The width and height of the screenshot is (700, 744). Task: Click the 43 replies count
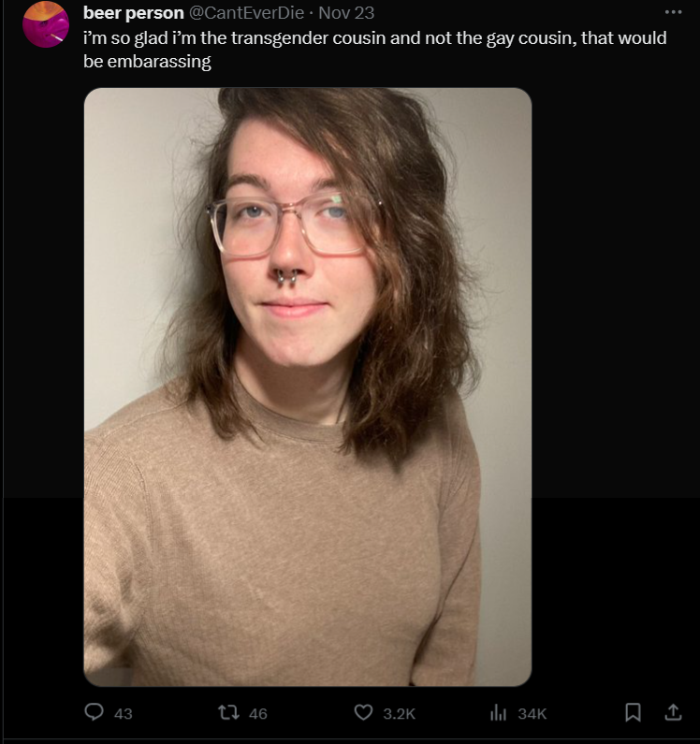pyautogui.click(x=124, y=714)
